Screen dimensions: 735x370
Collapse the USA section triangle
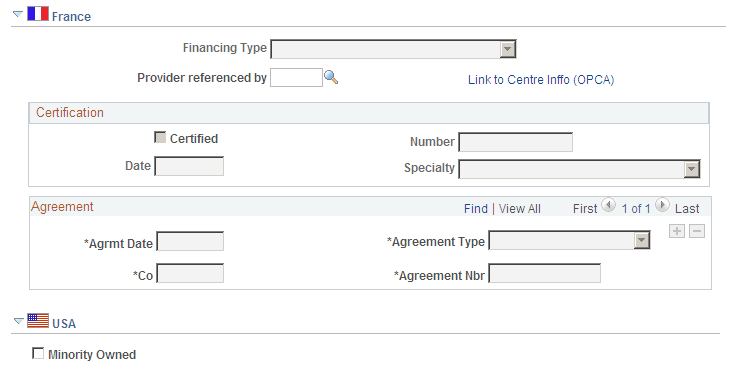click(18, 321)
